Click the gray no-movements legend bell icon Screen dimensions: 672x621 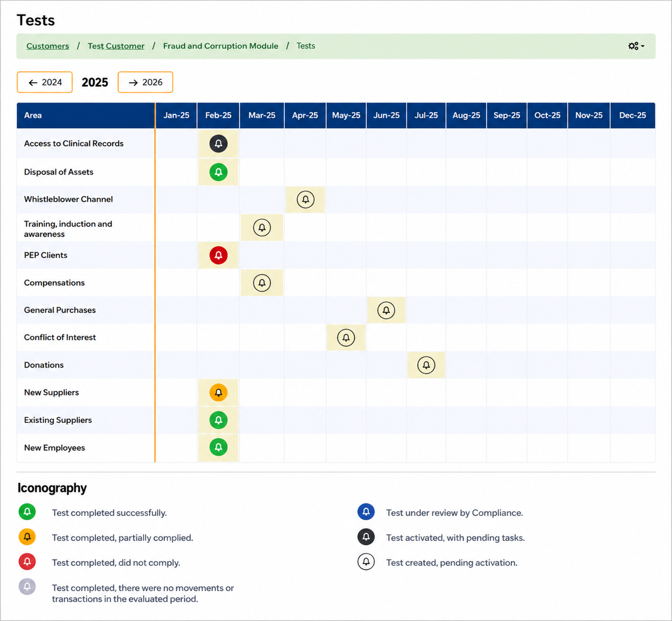(x=27, y=586)
